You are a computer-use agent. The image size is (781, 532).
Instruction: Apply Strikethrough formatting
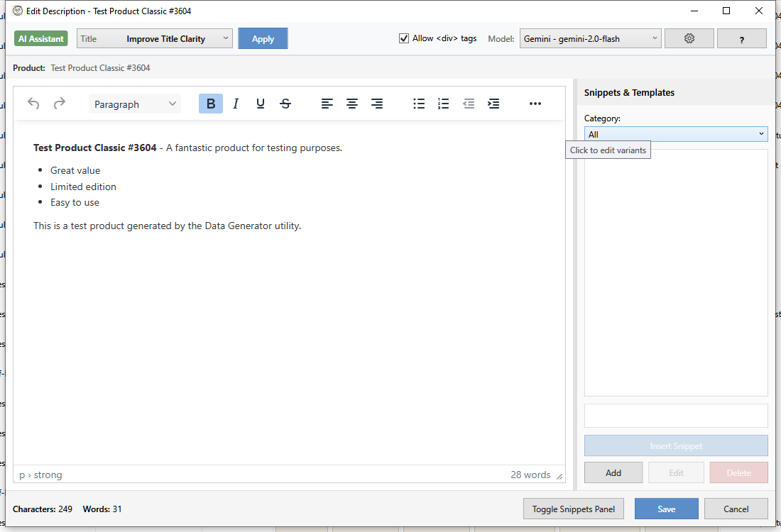[285, 103]
